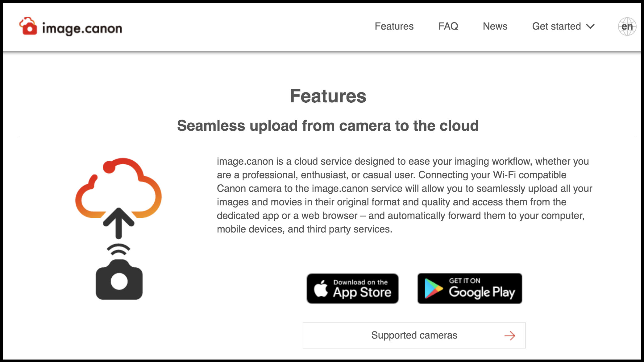Click the arrow on Supported cameras button
This screenshot has width=644, height=362.
[x=509, y=335]
